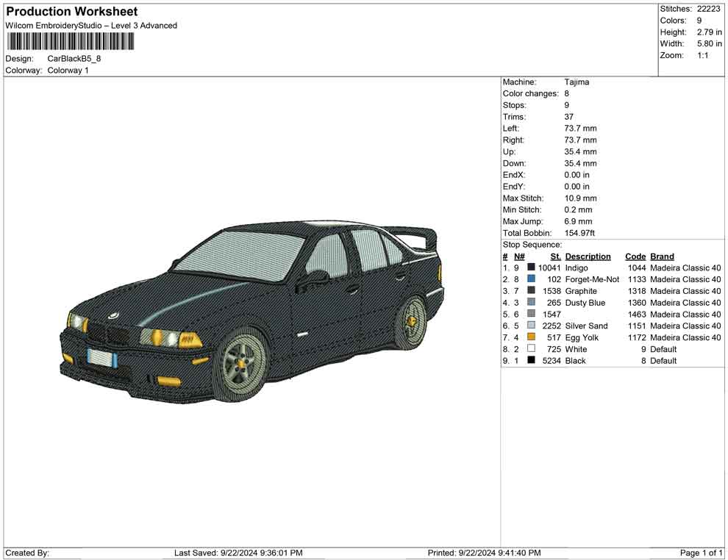Select the Egg Yolk yellow swatch
The image size is (728, 560).
(x=531, y=337)
